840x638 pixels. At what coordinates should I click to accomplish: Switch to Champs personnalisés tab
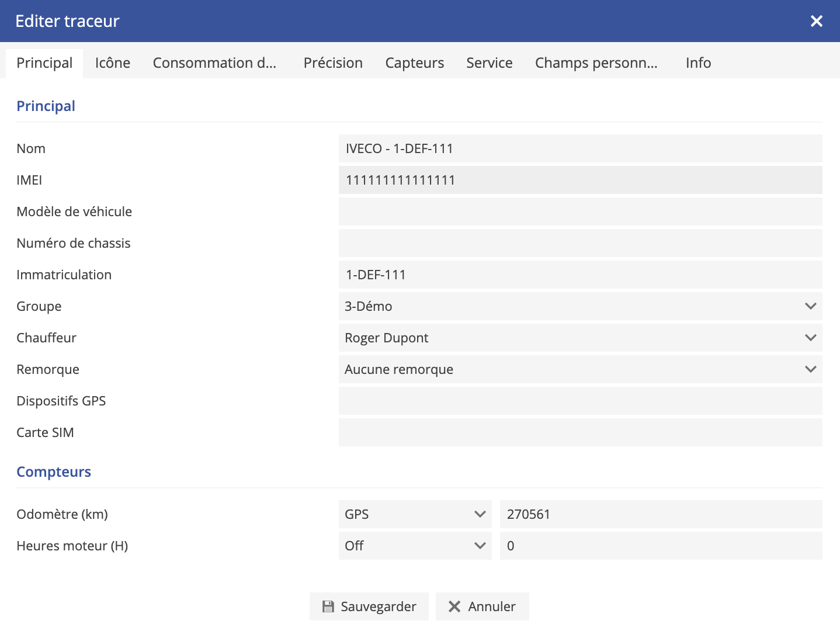pos(596,63)
